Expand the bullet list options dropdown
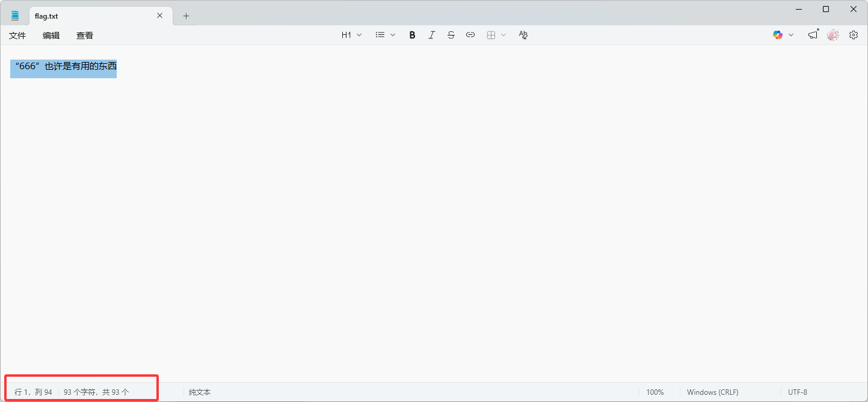The image size is (868, 402). (386, 35)
